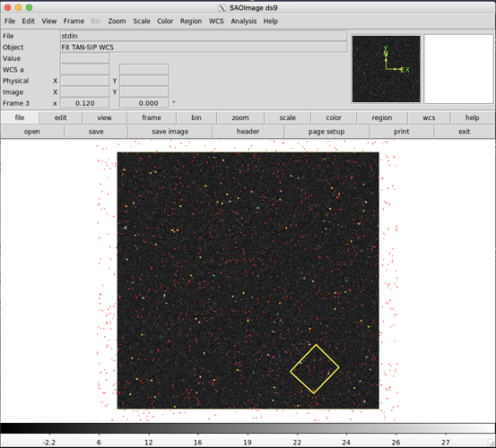Select the 'zoom' button bar tab
Viewport: 496px width, 448px height.
(240, 118)
